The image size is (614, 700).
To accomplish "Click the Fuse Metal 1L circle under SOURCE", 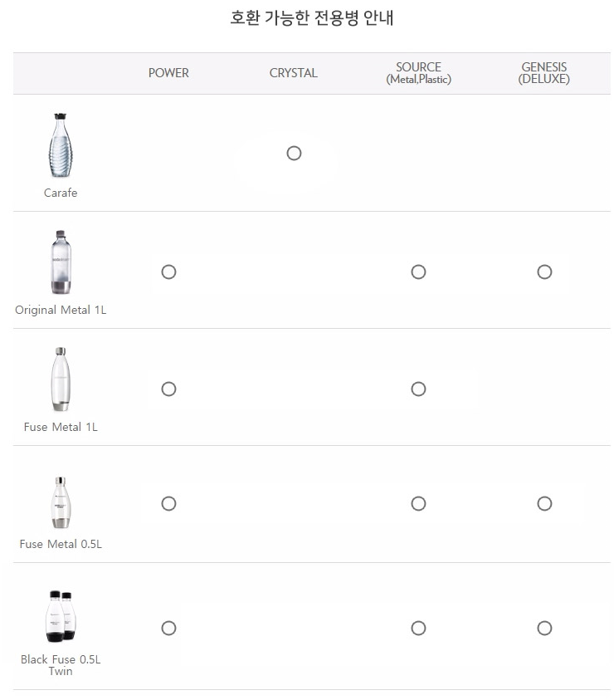I will pos(418,389).
